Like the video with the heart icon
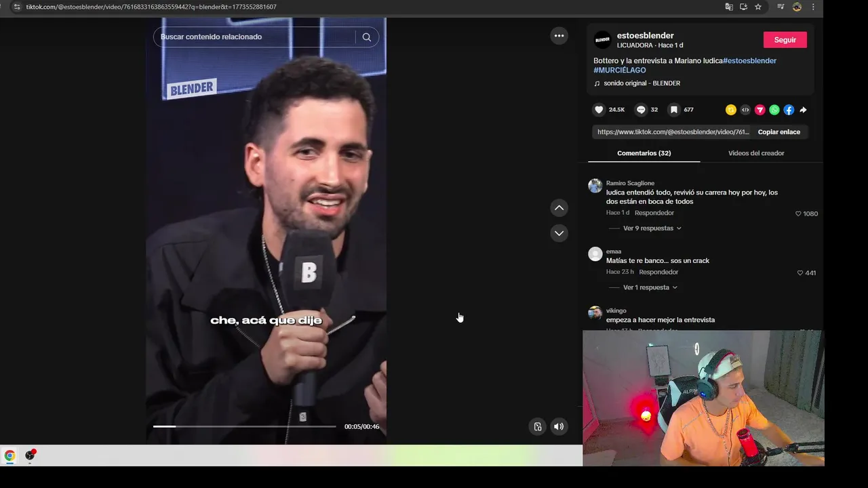The image size is (868, 488). tap(599, 110)
